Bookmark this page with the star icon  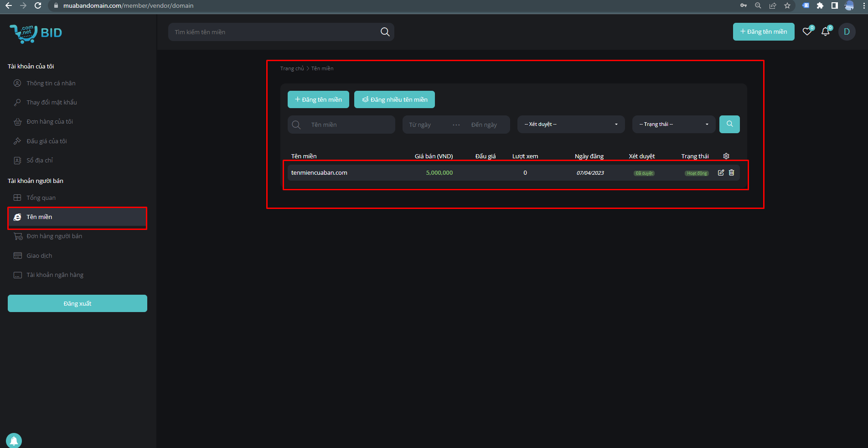(787, 5)
